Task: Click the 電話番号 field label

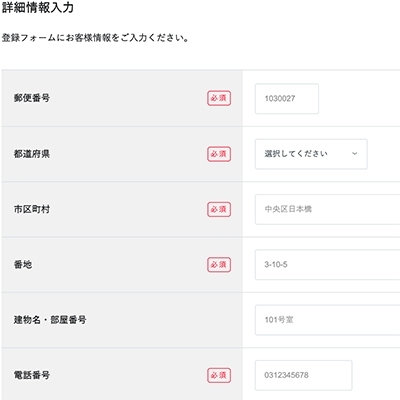Action: point(32,375)
